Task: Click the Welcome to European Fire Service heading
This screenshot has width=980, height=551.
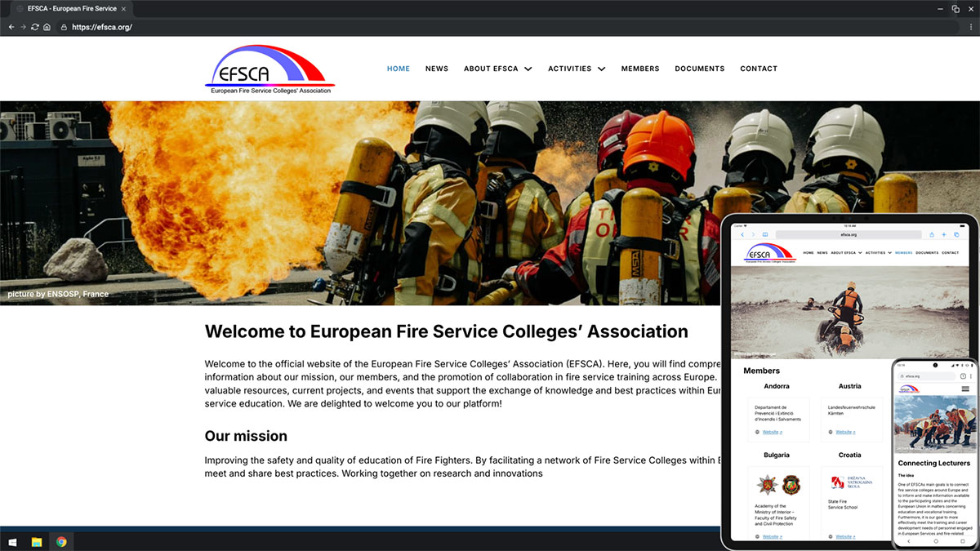Action: click(447, 331)
